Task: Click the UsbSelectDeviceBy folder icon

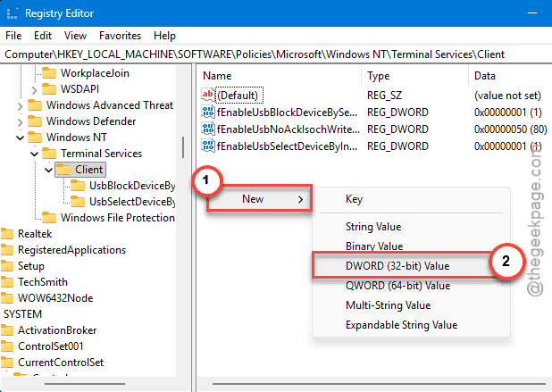Action: pyautogui.click(x=78, y=202)
